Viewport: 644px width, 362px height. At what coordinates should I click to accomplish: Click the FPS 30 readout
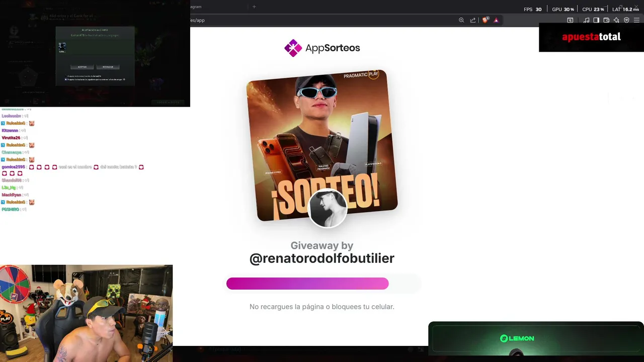coord(533,10)
